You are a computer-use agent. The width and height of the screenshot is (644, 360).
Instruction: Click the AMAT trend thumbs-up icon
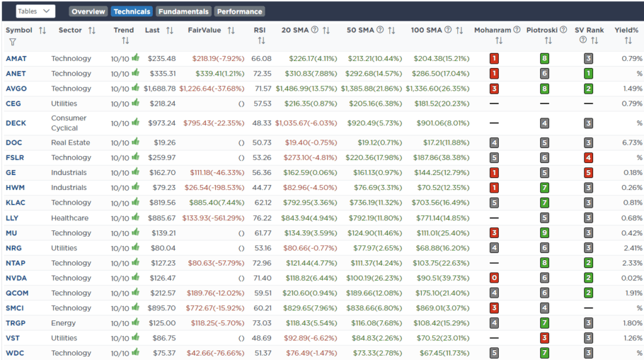pos(136,58)
